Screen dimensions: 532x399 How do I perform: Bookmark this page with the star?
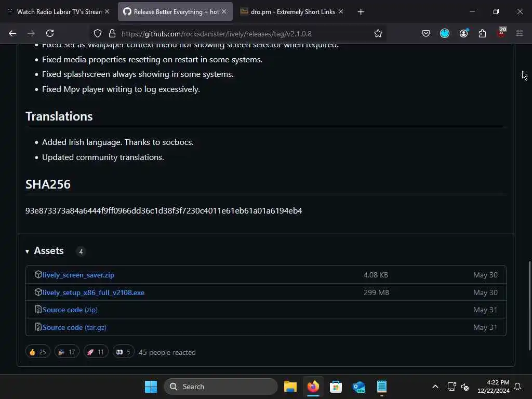(x=378, y=33)
